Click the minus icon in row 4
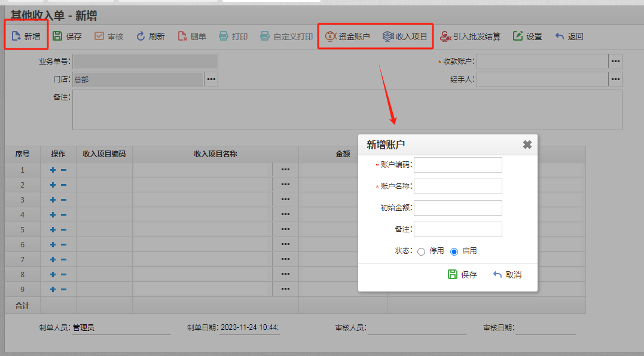Image resolution: width=644 pixels, height=356 pixels. tap(63, 215)
